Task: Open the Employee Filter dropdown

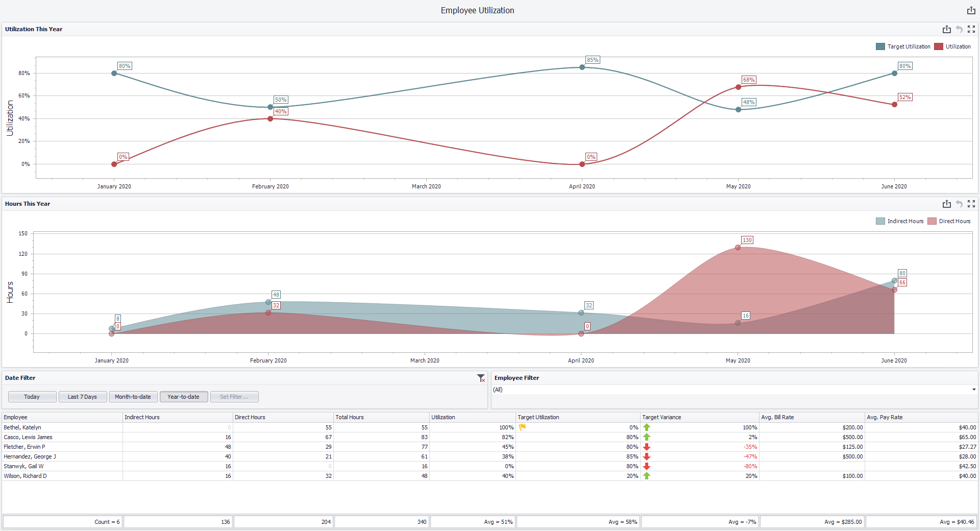Action: point(974,390)
